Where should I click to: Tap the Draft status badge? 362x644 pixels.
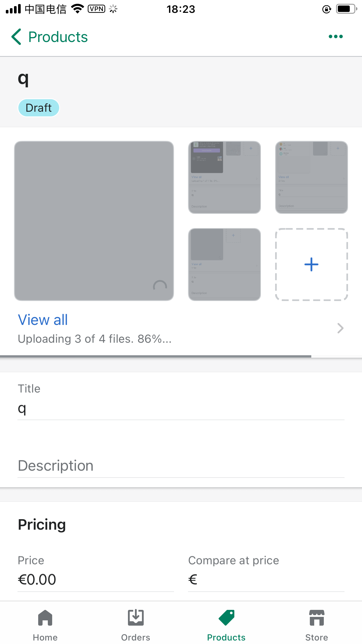pos(39,108)
